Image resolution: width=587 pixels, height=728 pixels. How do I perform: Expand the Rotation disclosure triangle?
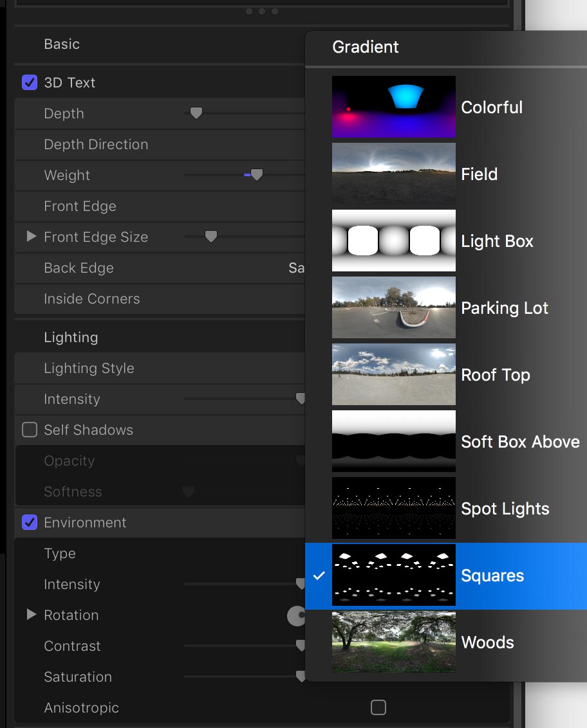click(31, 615)
